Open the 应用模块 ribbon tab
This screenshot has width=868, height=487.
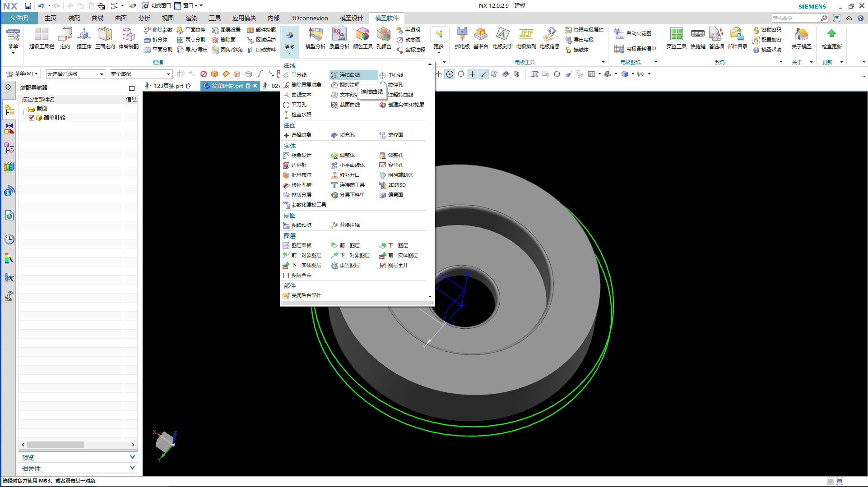(x=244, y=18)
